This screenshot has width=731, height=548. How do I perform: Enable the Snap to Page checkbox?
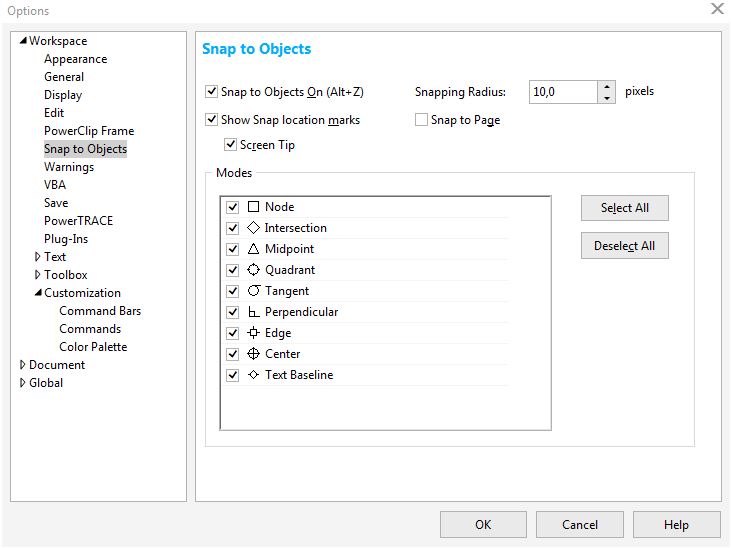pos(422,120)
